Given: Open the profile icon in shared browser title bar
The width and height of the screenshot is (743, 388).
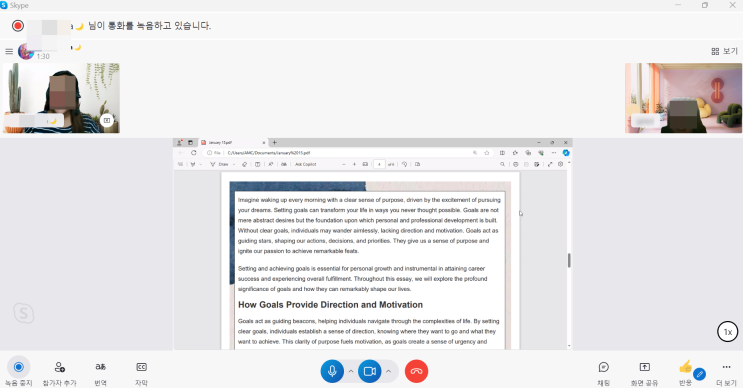Looking at the screenshot, I should (179, 142).
